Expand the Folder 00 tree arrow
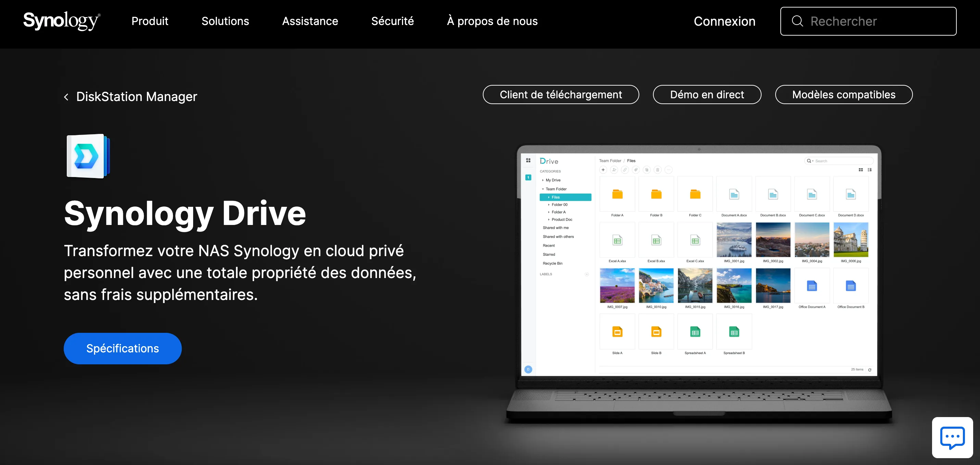This screenshot has height=465, width=980. click(549, 204)
